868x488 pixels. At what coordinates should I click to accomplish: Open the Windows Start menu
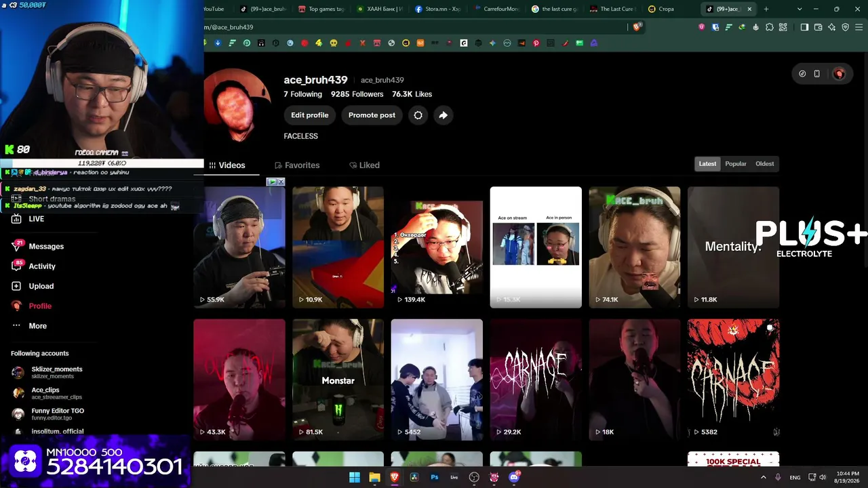[355, 477]
